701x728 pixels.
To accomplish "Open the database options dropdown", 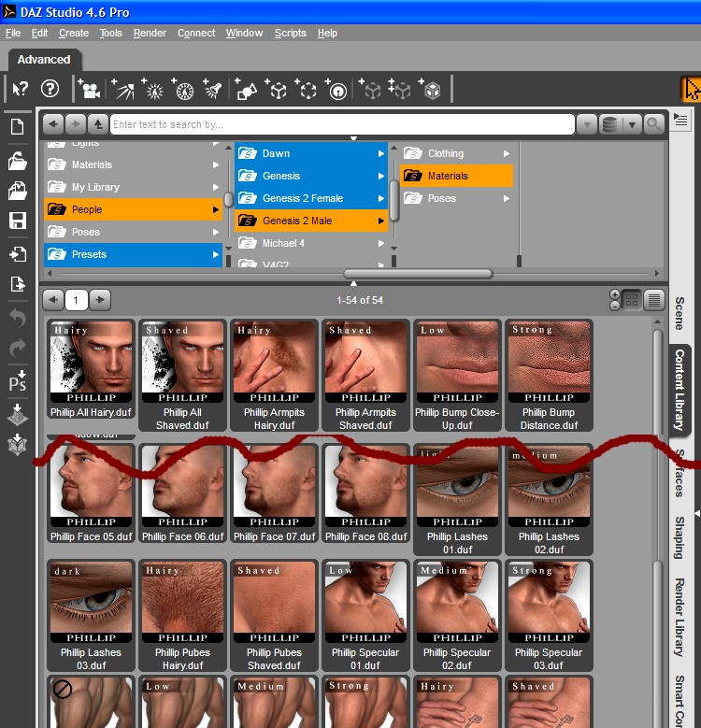I will point(631,124).
